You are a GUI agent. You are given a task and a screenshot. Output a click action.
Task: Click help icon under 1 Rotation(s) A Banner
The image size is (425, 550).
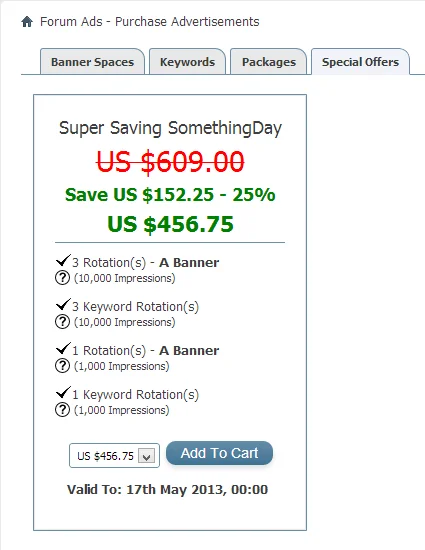tap(62, 366)
